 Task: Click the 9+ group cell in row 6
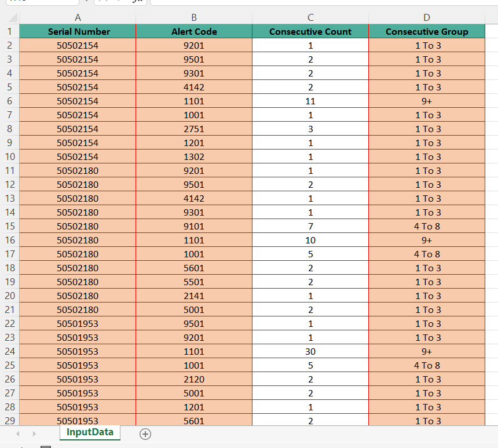click(x=427, y=101)
